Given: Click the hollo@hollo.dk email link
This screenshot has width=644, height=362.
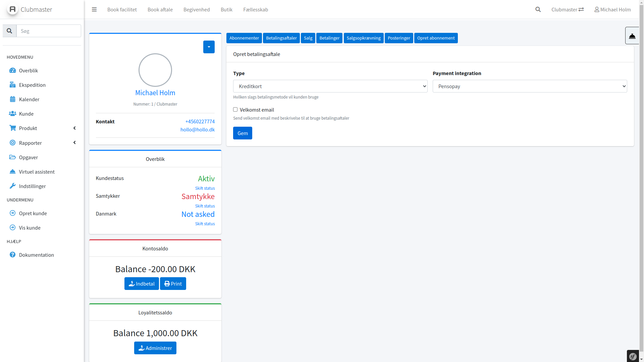Looking at the screenshot, I should tap(197, 129).
